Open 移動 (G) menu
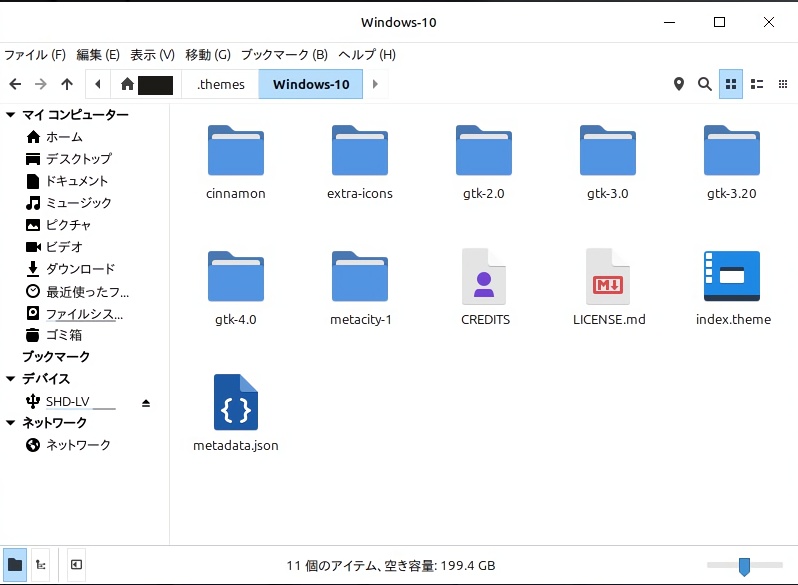 pos(208,54)
